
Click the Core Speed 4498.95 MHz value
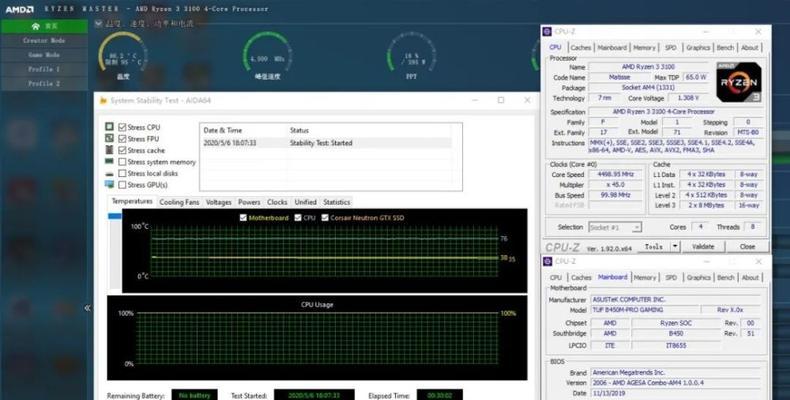click(616, 174)
